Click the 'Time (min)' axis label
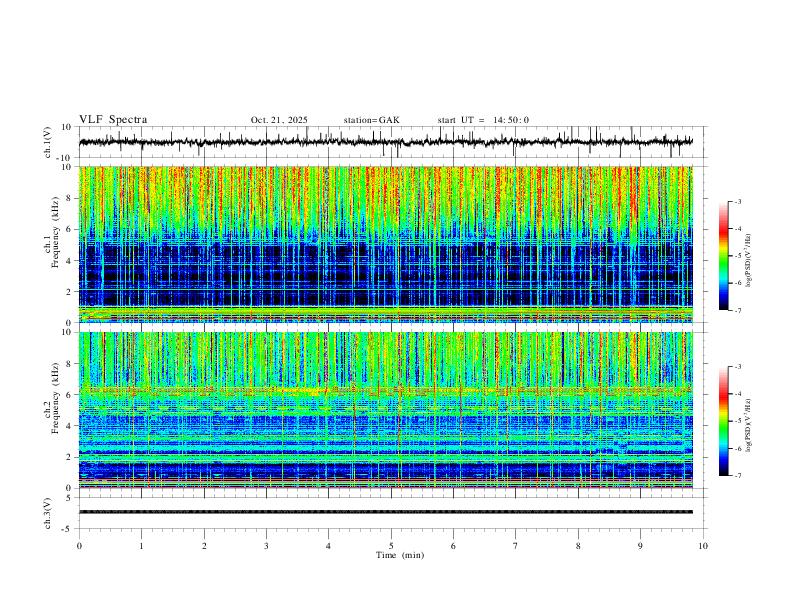This screenshot has height=612, width=792. [x=400, y=555]
